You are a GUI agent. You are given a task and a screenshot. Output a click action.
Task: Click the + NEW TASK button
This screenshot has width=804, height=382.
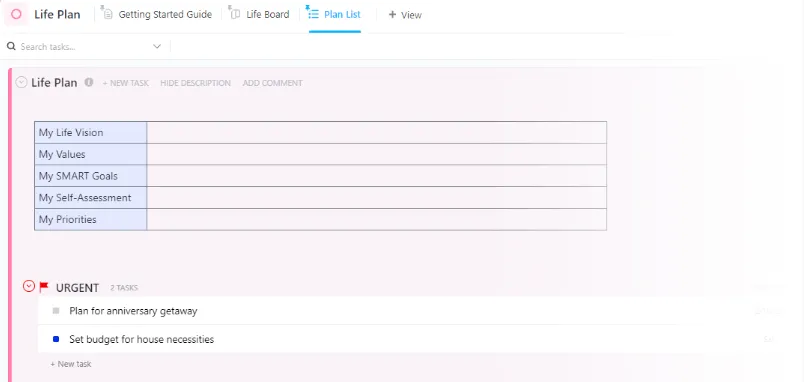(x=126, y=83)
